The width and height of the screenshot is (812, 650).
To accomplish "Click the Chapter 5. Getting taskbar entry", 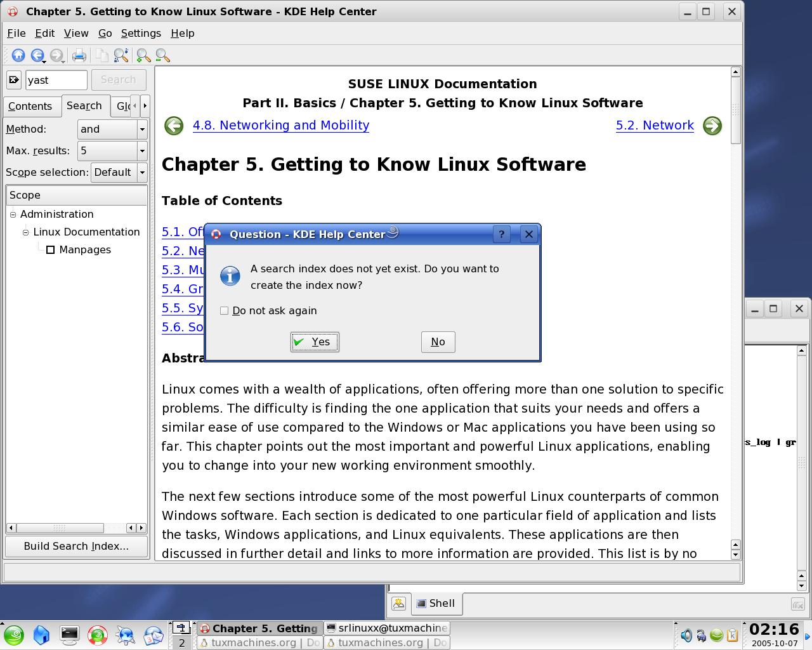I will click(x=259, y=628).
